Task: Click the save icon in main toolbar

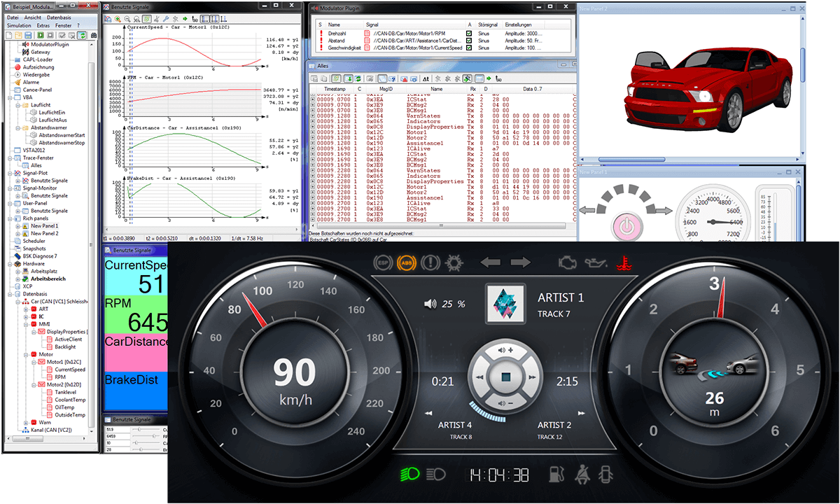Action: point(28,34)
